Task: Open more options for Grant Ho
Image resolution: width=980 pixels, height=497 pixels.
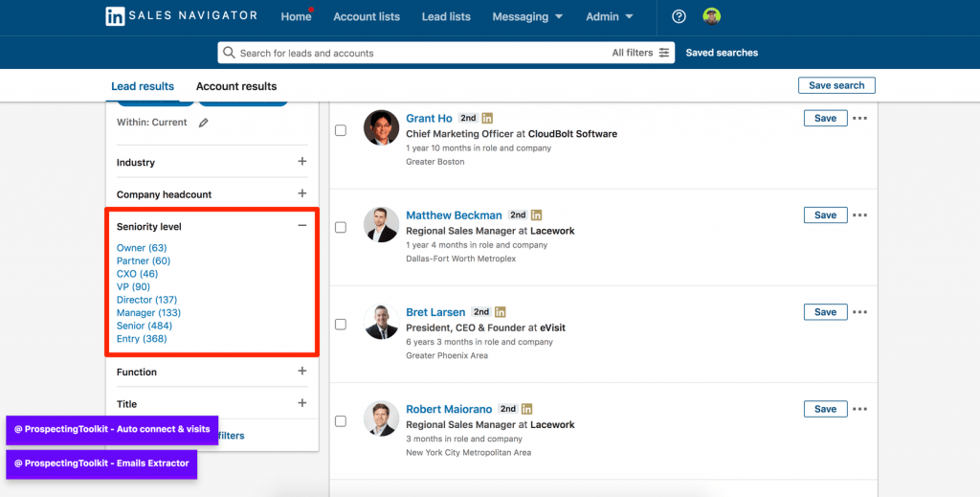Action: [x=860, y=118]
